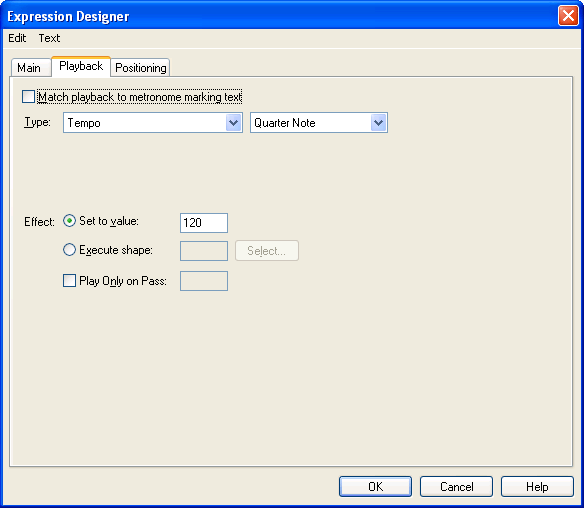Confirm with the OK button

[375, 486]
